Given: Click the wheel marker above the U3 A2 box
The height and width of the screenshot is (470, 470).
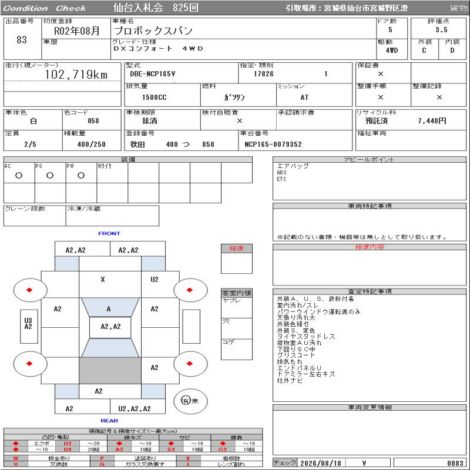Looking at the screenshot, I should [x=30, y=290].
